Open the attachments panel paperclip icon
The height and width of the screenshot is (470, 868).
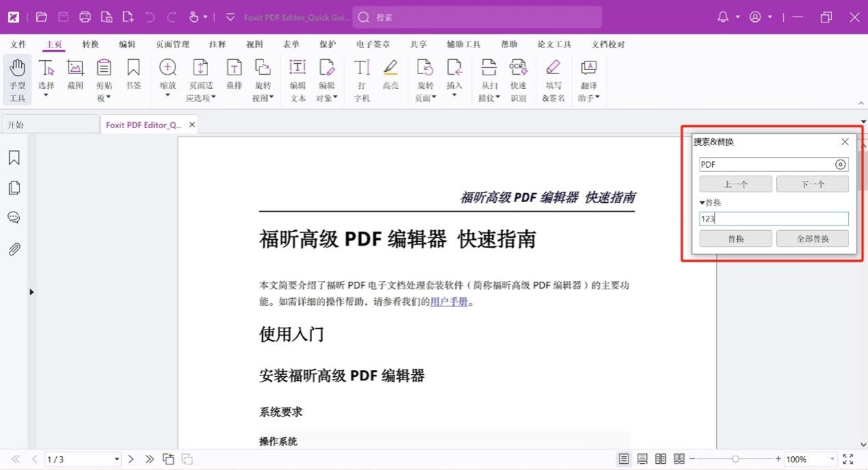pyautogui.click(x=14, y=249)
